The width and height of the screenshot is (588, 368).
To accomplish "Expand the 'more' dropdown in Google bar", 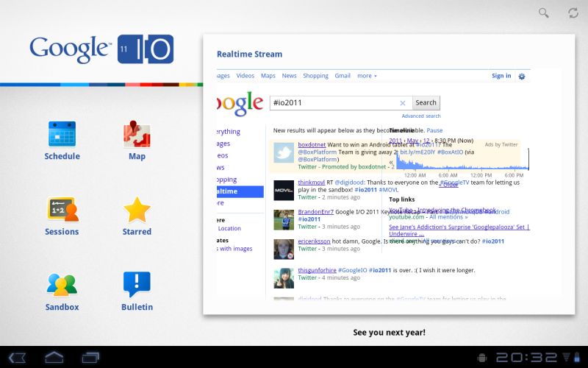I will (x=367, y=76).
